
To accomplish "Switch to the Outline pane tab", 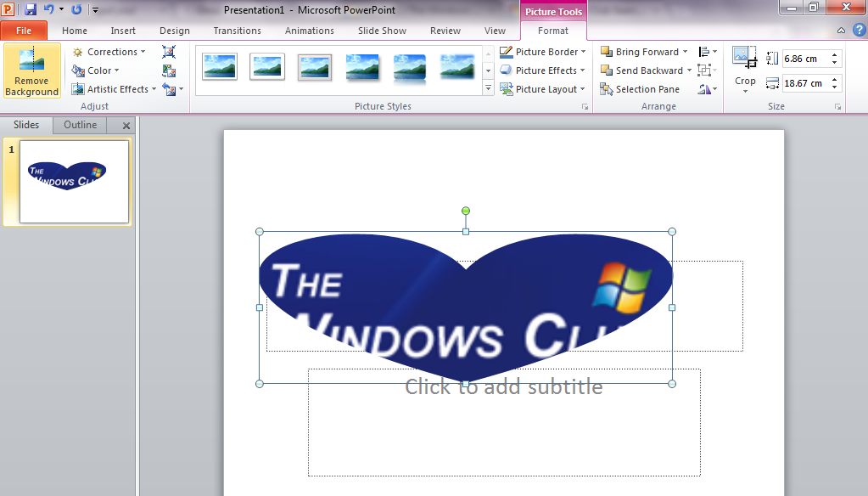I will point(81,125).
